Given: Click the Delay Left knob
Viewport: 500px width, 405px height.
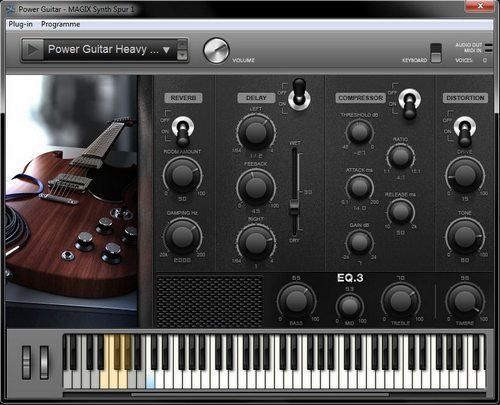Looking at the screenshot, I should (x=256, y=132).
